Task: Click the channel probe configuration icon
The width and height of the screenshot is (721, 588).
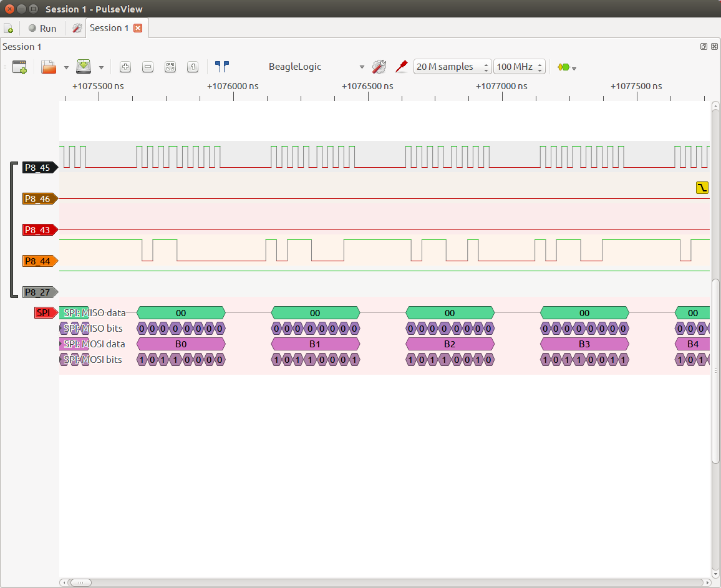Action: [402, 66]
